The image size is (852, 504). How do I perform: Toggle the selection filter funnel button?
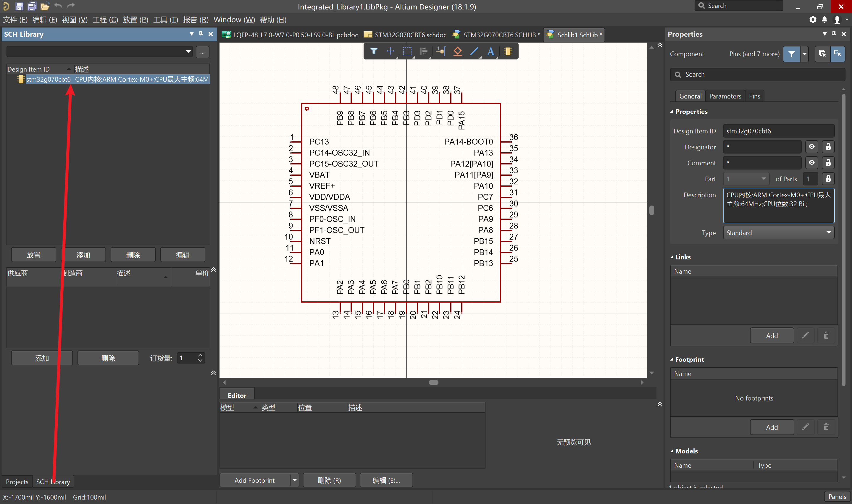tap(791, 54)
